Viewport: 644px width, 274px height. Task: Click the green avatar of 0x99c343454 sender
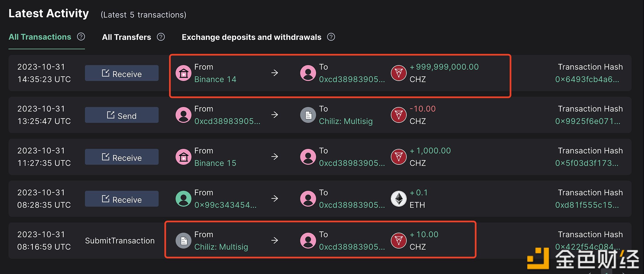click(184, 199)
